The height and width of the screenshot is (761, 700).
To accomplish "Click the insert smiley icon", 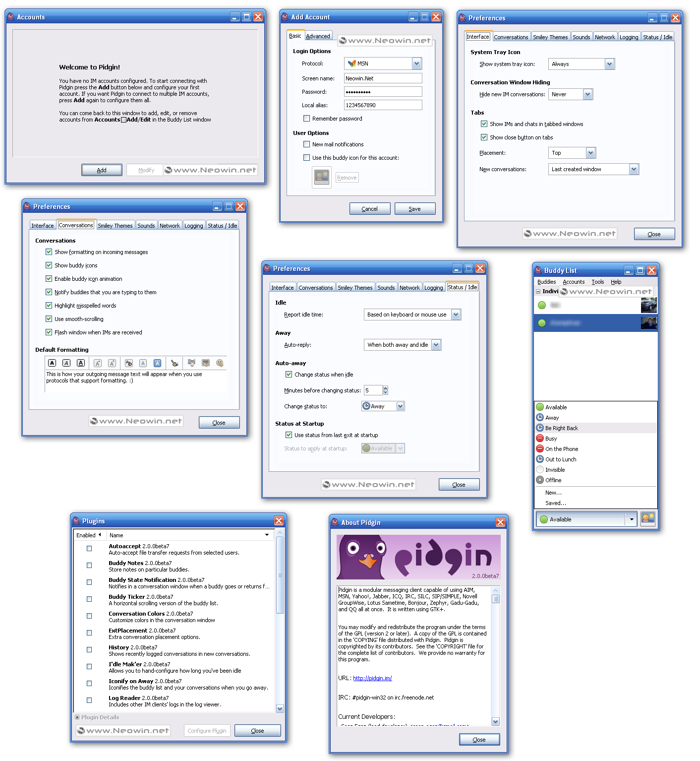I will coord(220,363).
